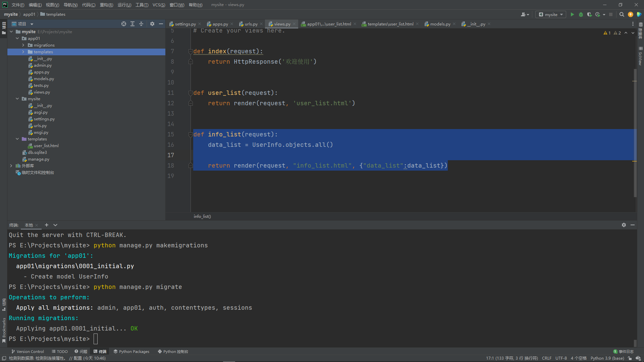
Task: Collapse all in project tree
Action: coord(141,24)
